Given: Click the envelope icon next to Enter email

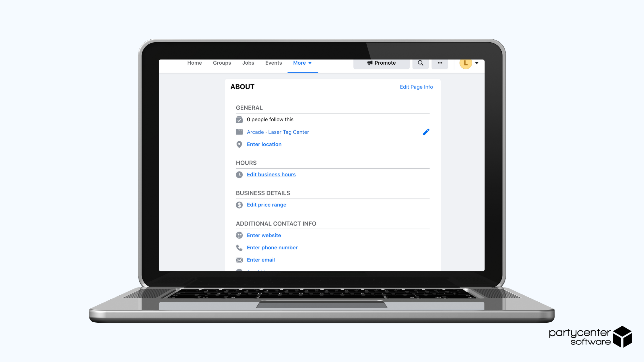Looking at the screenshot, I should tap(239, 260).
